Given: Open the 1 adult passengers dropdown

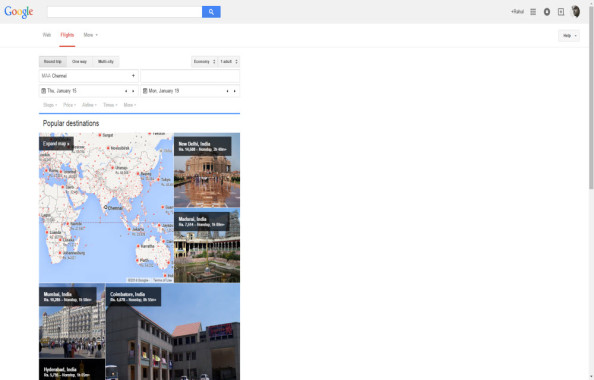Looking at the screenshot, I should tap(229, 61).
